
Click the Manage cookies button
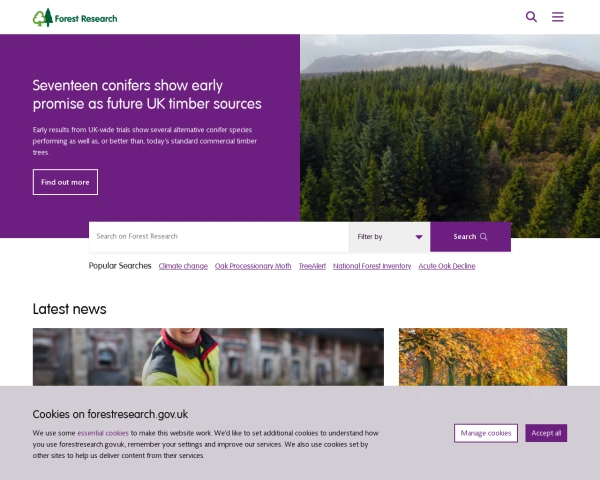point(486,433)
